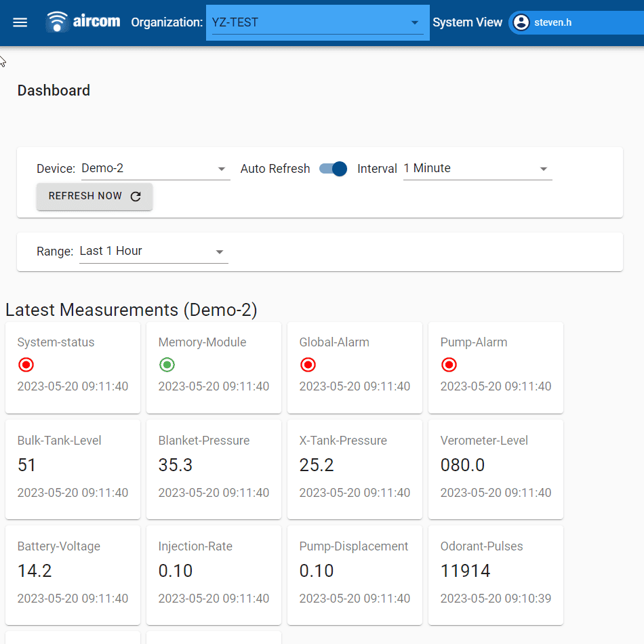
Task: Click the circular refresh arrow icon
Action: click(136, 197)
